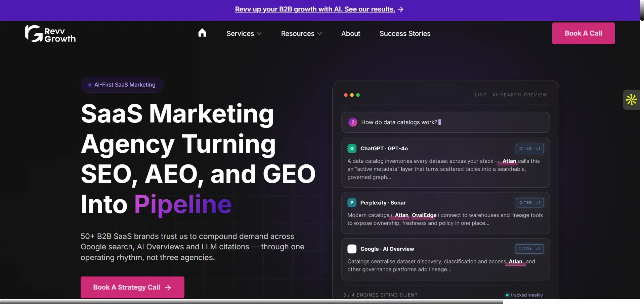
Task: Click the 'Google · AI Overview' card title
Action: click(387, 249)
